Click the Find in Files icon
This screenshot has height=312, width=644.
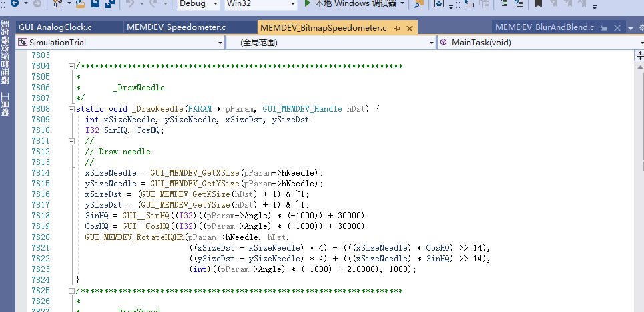419,4
